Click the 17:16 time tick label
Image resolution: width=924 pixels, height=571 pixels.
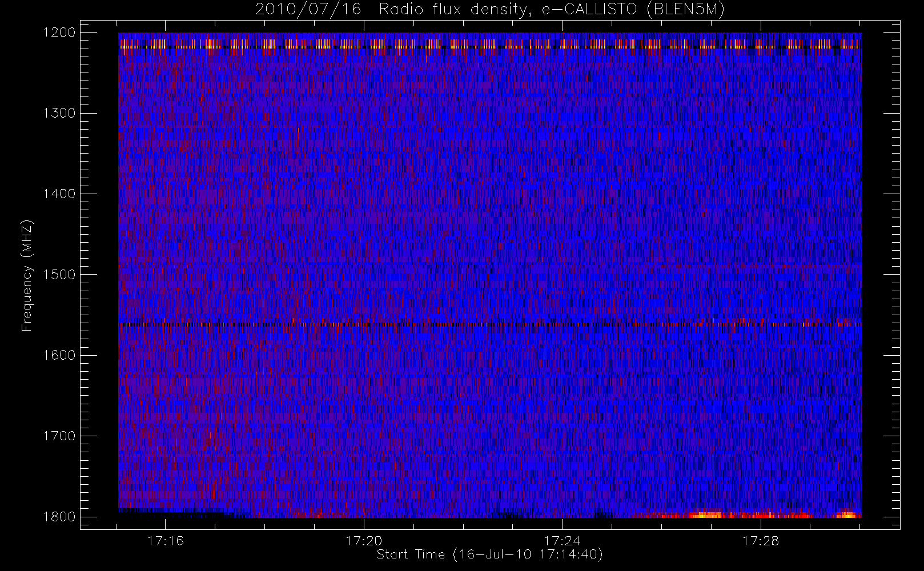[166, 541]
